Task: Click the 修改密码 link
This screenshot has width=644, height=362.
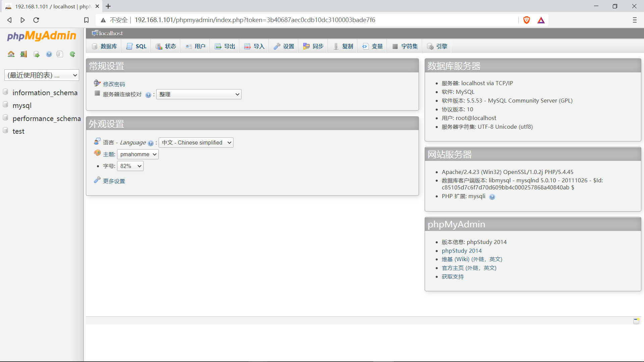Action: (x=113, y=83)
